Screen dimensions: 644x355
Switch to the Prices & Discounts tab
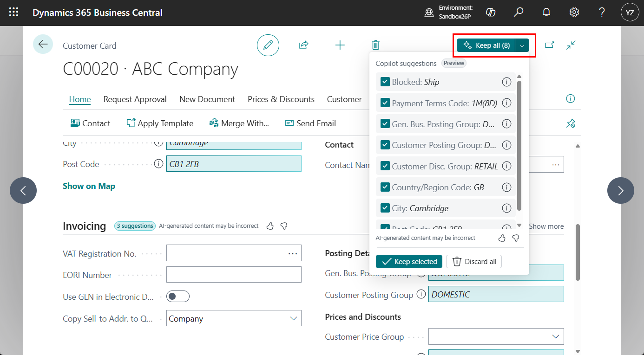[281, 99]
